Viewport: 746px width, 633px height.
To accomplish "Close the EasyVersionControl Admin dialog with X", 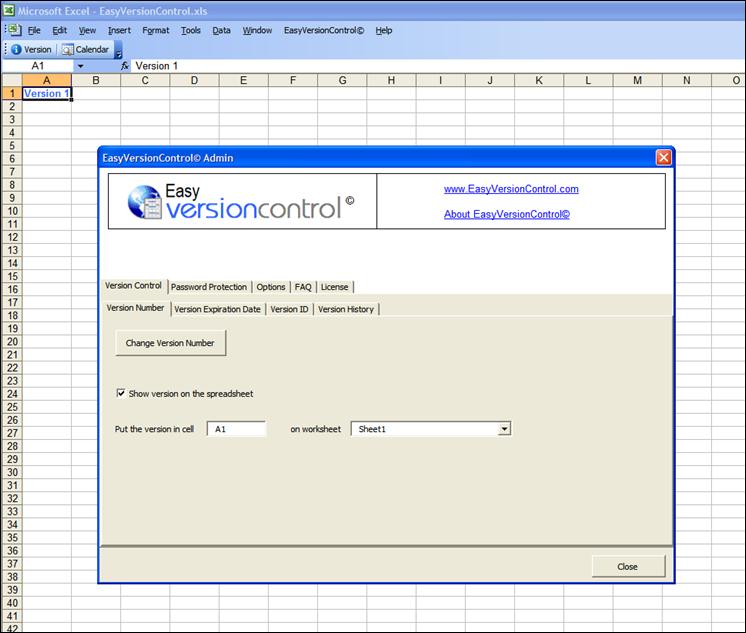I will 663,157.
